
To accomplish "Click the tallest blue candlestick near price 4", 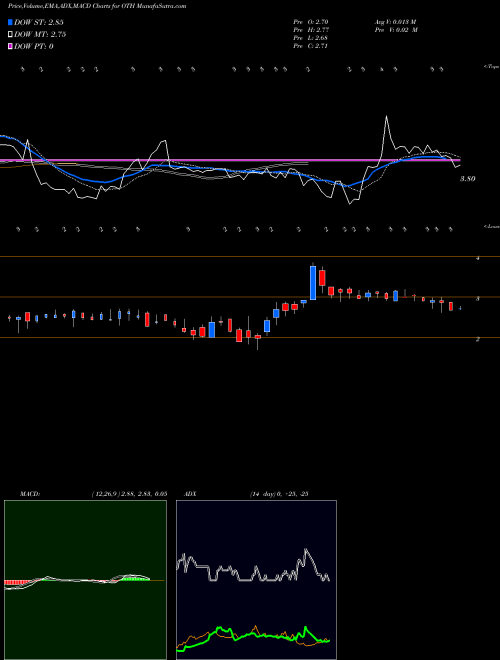I will [x=313, y=283].
